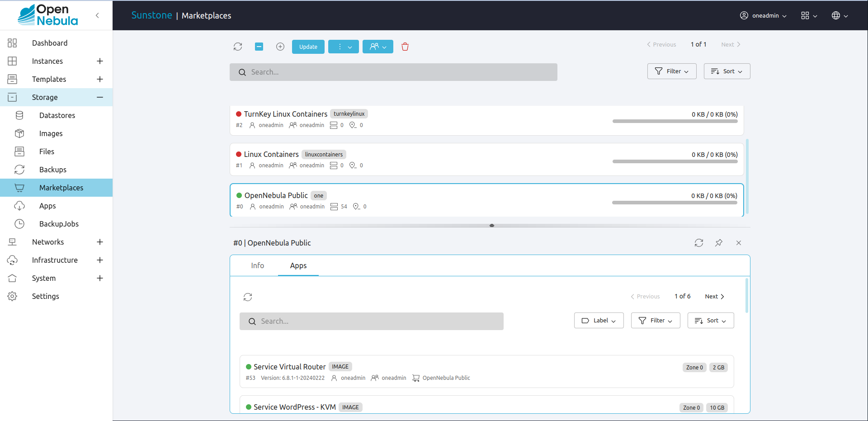Click the Apps download-cloud icon in sidebar
Image resolution: width=868 pixels, height=421 pixels.
[19, 206]
